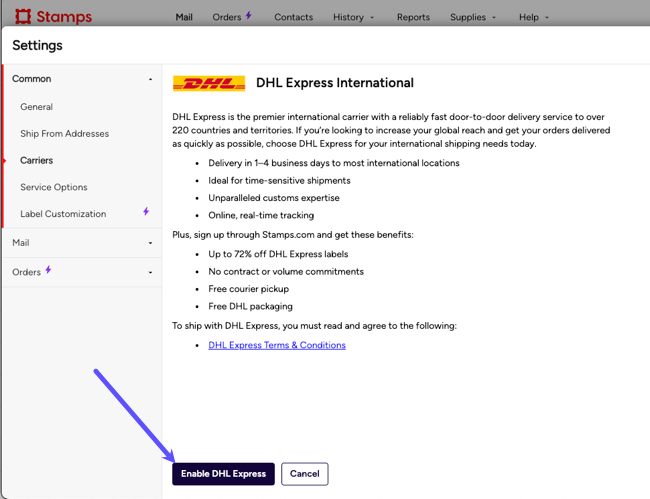Click Enable DHL Express button
This screenshot has height=499, width=650.
[x=223, y=474]
